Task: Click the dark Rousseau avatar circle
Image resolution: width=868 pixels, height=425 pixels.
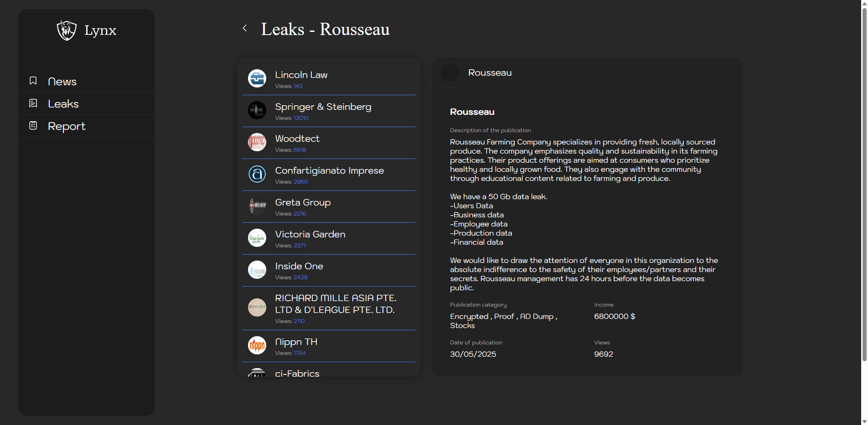Action: click(450, 73)
